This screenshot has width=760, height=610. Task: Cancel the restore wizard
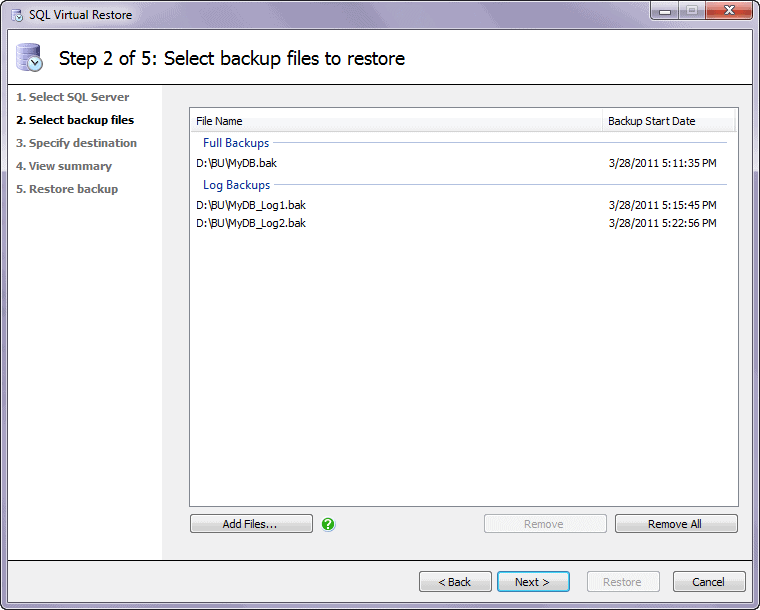(x=709, y=581)
